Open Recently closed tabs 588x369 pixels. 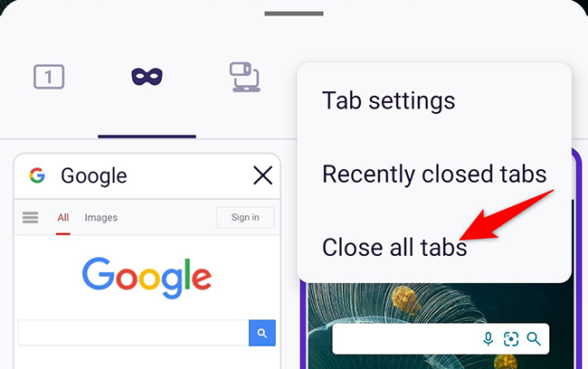pos(434,174)
